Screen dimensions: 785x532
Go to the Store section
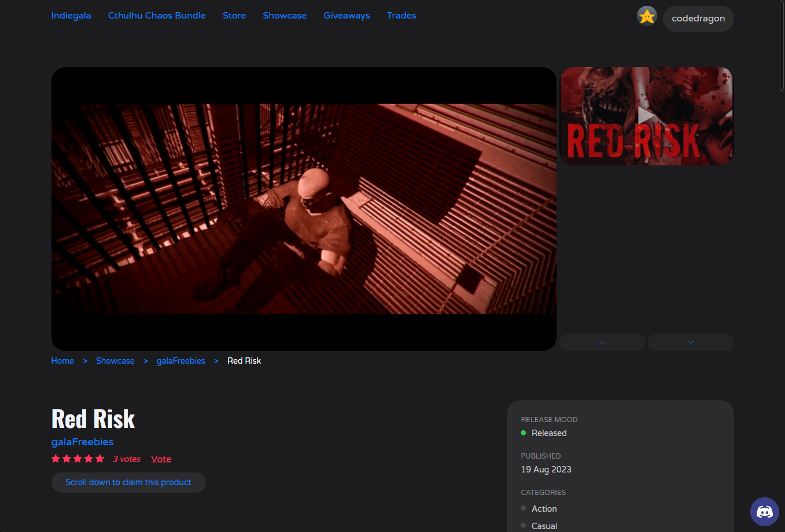pyautogui.click(x=234, y=16)
